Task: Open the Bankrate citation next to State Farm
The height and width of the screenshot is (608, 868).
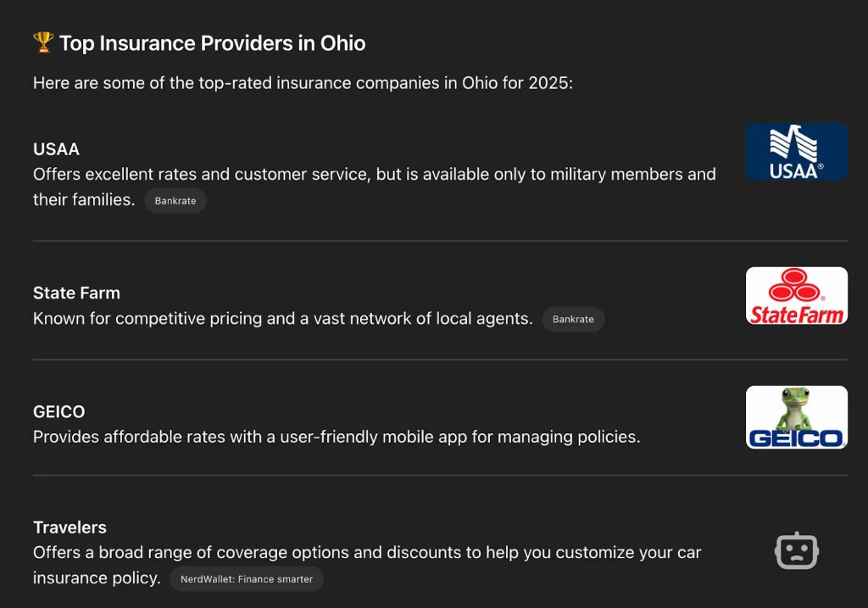Action: (x=573, y=319)
